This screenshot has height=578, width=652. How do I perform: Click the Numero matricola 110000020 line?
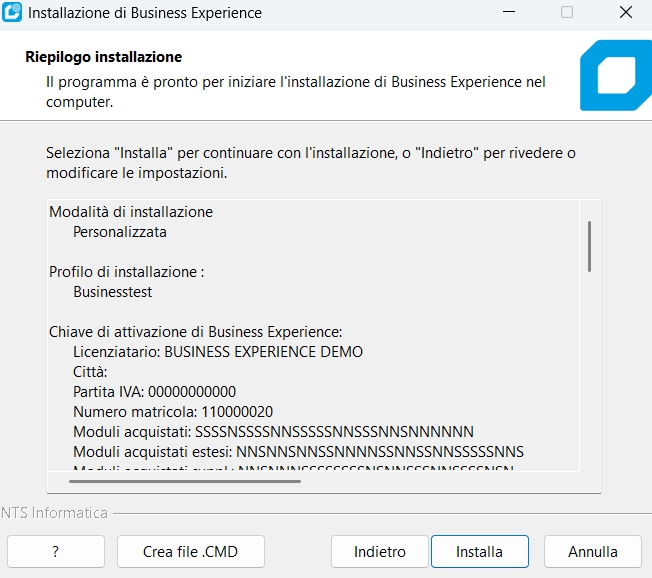tap(173, 412)
